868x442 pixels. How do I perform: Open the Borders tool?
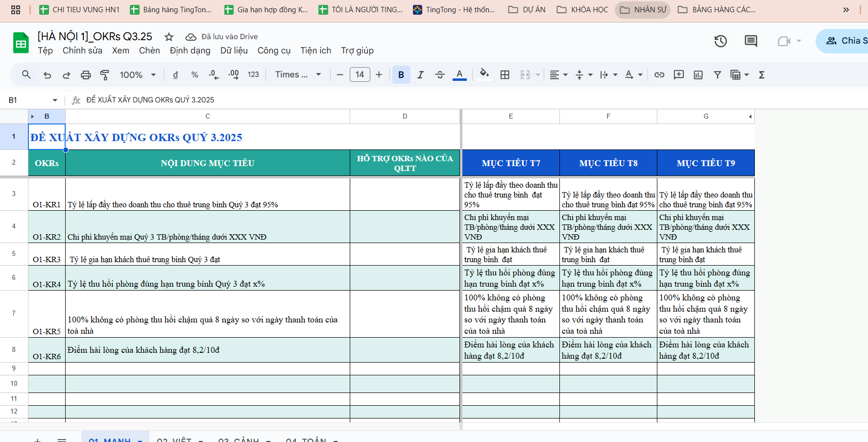point(505,75)
